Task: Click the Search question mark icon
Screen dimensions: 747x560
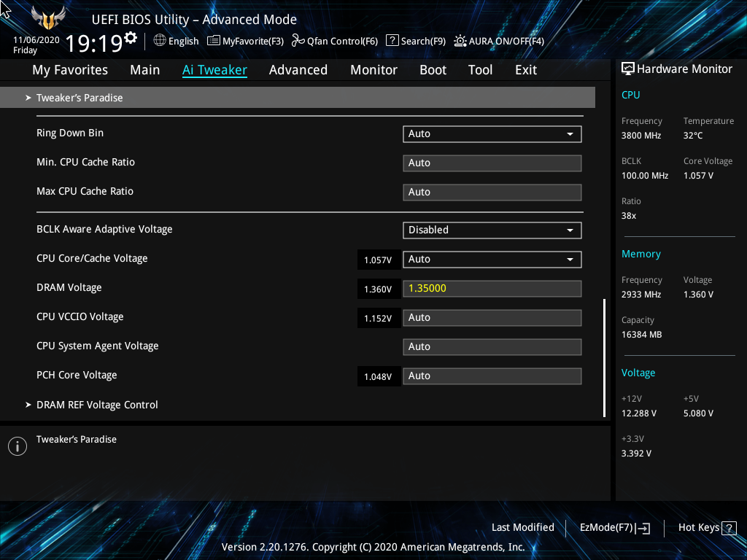Action: click(x=392, y=40)
